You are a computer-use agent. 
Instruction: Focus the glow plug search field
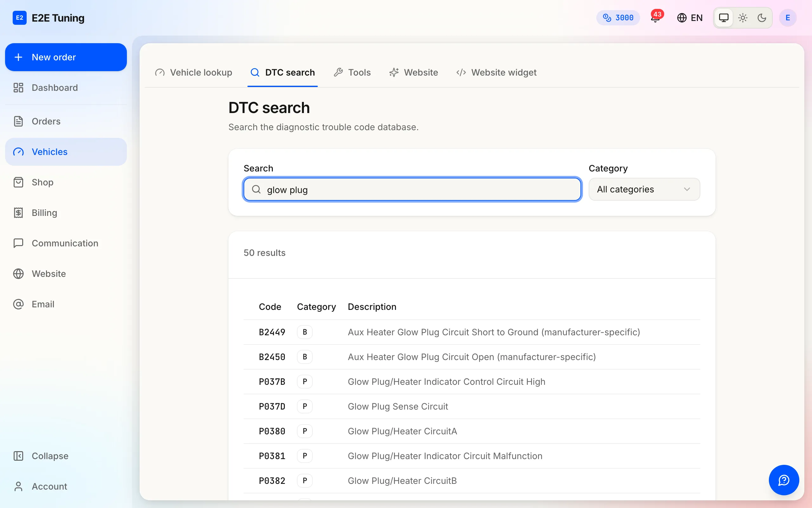412,190
